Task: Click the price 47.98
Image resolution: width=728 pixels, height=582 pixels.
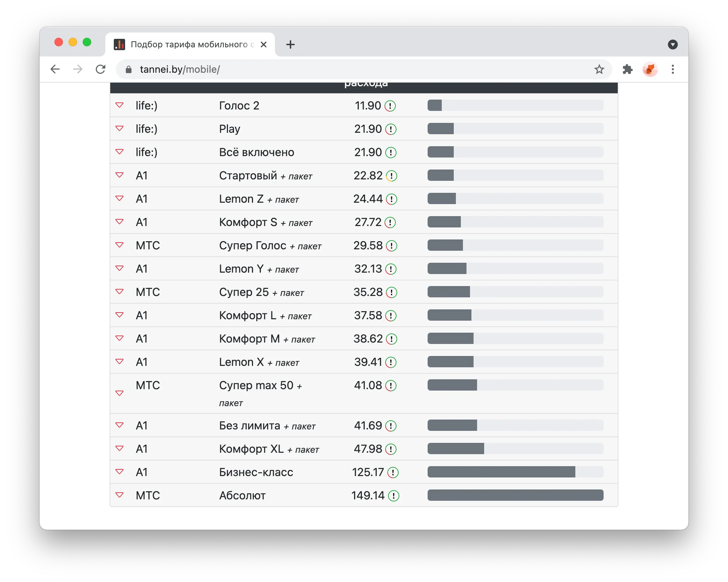Action: pos(368,449)
